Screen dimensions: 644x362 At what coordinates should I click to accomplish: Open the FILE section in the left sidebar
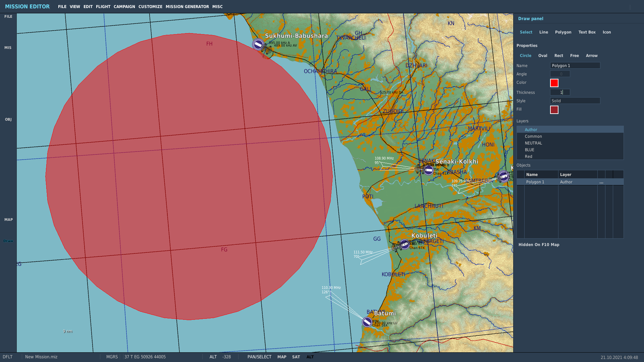coord(8,16)
